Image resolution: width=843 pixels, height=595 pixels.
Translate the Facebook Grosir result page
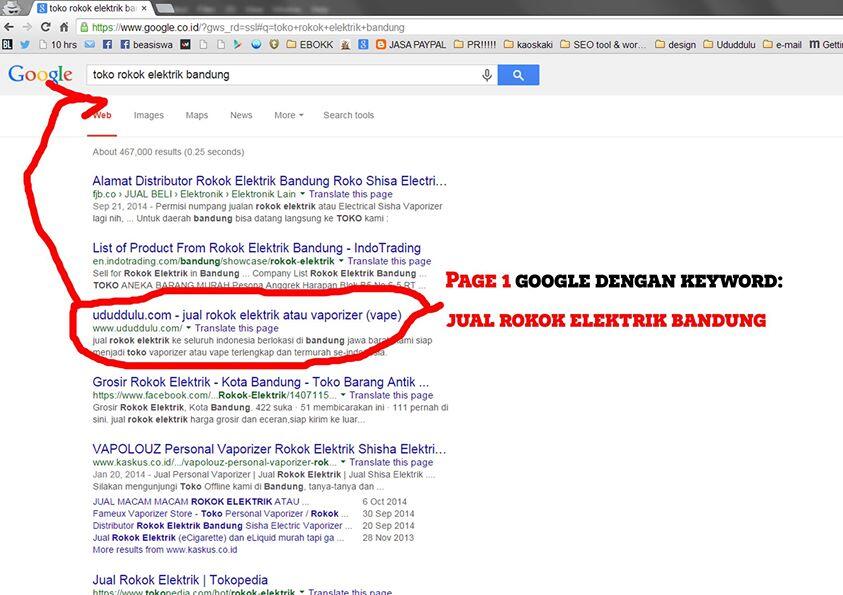tap(391, 395)
